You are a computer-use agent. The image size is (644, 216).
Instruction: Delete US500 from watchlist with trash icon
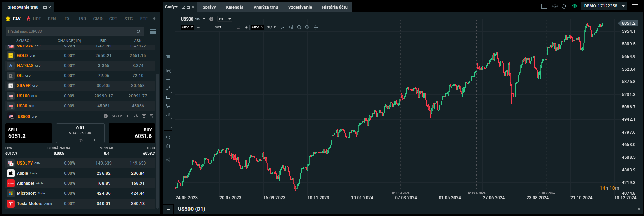[144, 116]
